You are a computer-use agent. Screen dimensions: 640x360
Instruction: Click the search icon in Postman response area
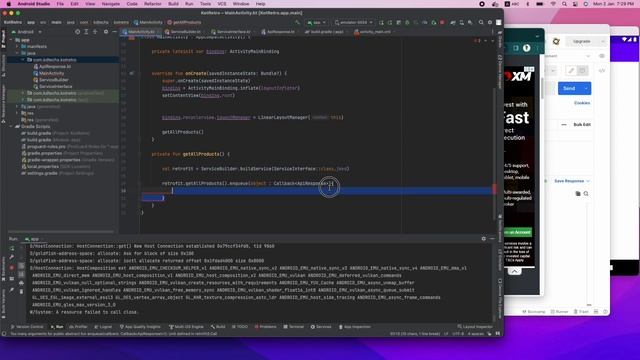[586, 194]
